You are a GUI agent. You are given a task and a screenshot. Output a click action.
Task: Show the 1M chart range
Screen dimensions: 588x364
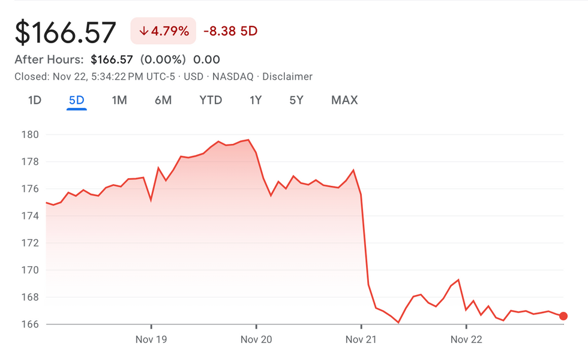(119, 100)
